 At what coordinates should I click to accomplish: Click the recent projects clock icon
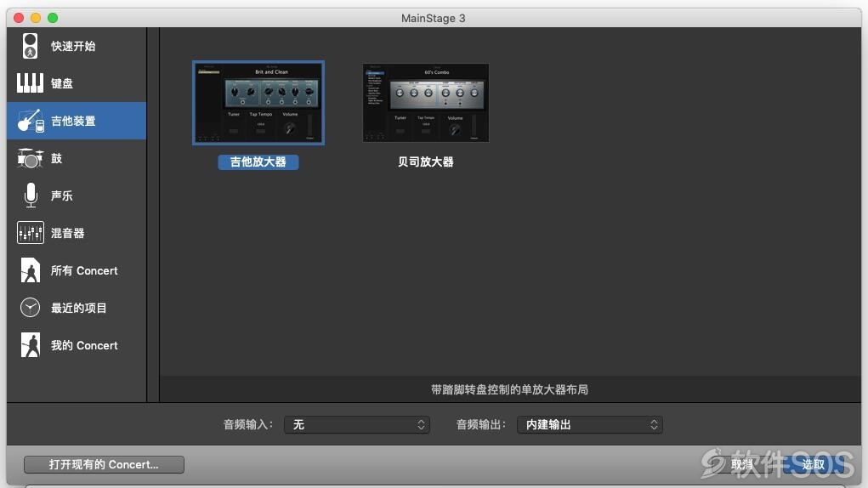(x=30, y=308)
